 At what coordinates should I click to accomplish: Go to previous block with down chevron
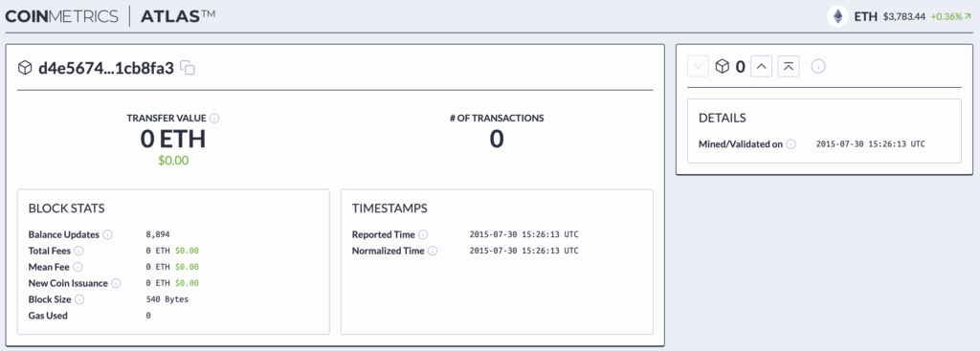click(x=698, y=66)
